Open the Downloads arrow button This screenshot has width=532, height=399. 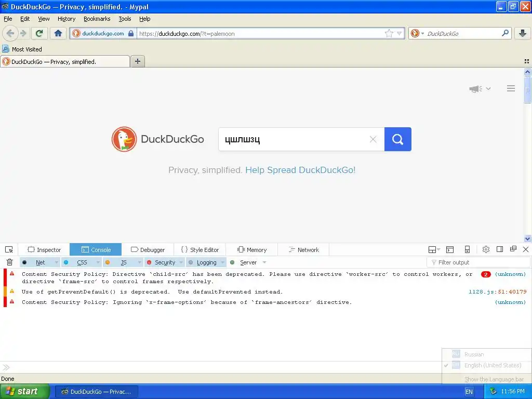click(x=523, y=33)
